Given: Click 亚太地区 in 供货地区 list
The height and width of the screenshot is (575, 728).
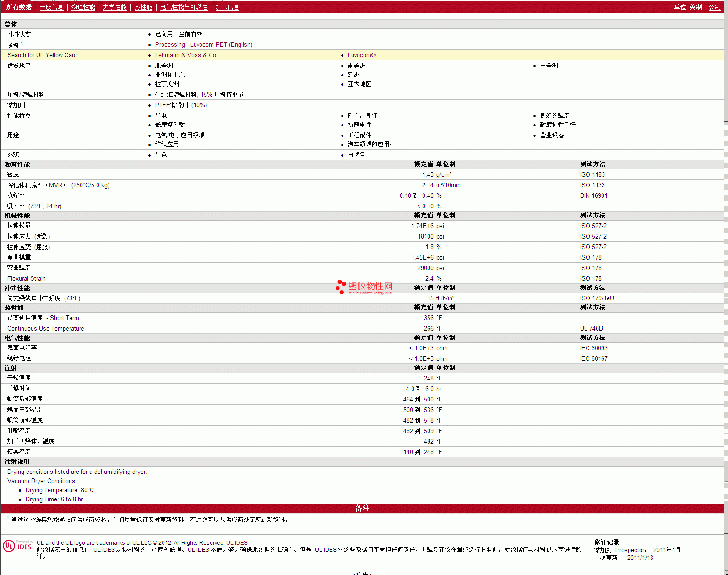Looking at the screenshot, I should 359,84.
